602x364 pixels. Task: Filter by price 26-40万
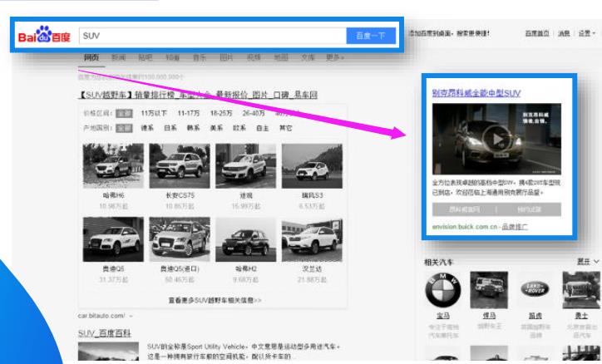pyautogui.click(x=254, y=114)
